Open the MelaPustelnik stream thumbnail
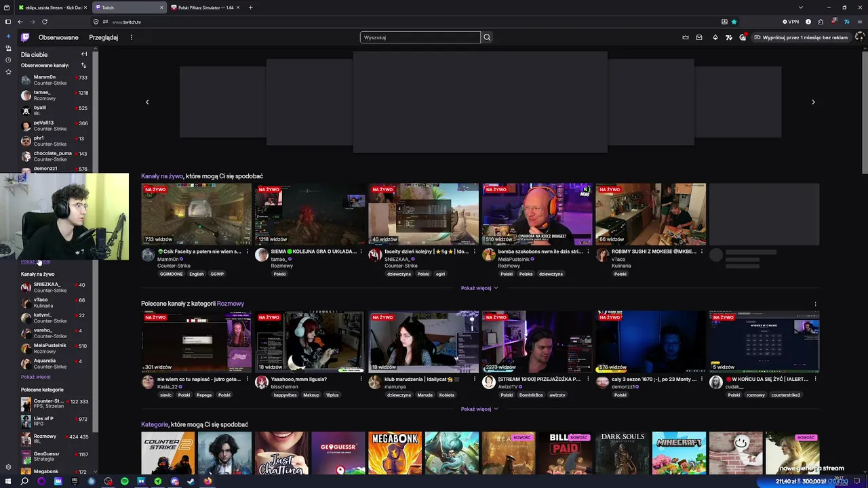This screenshot has height=488, width=868. click(537, 214)
